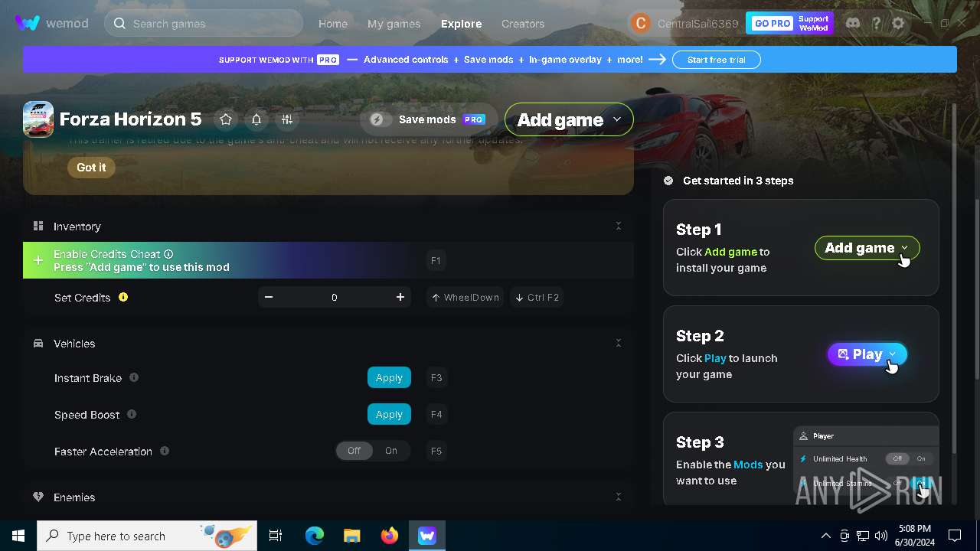Open notifications bell for Forza Horizon 5
The height and width of the screenshot is (551, 980).
point(256,119)
